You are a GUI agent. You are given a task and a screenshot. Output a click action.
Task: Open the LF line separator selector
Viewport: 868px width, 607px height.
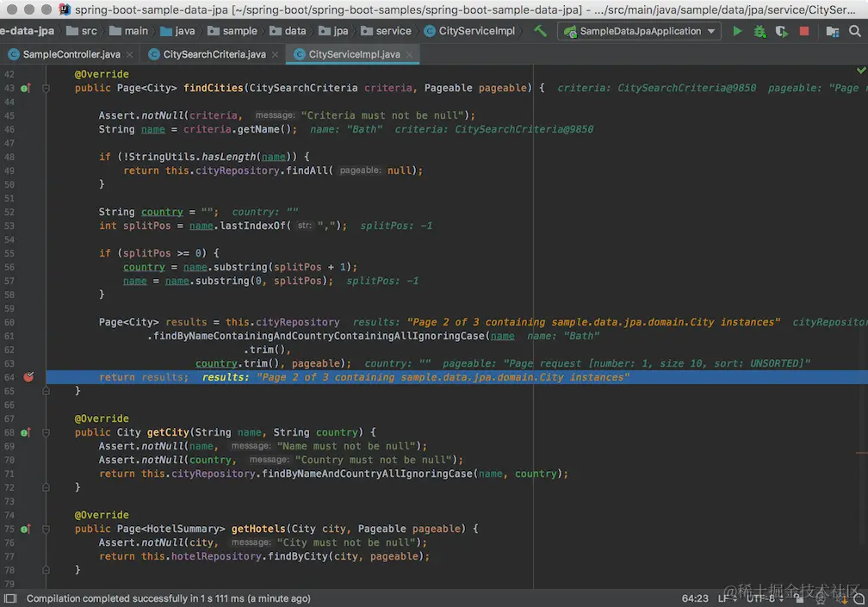[x=727, y=598]
